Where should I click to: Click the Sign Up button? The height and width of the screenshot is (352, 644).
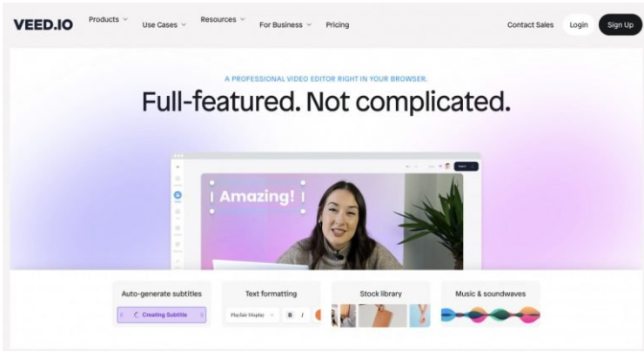tap(621, 24)
